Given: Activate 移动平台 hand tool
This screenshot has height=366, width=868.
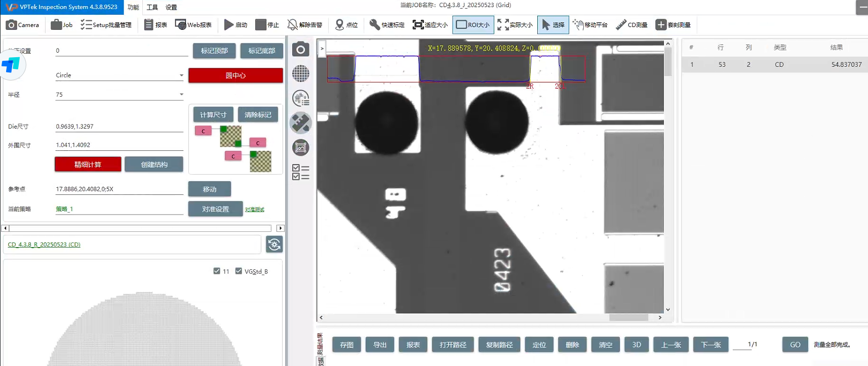Looking at the screenshot, I should pos(590,25).
